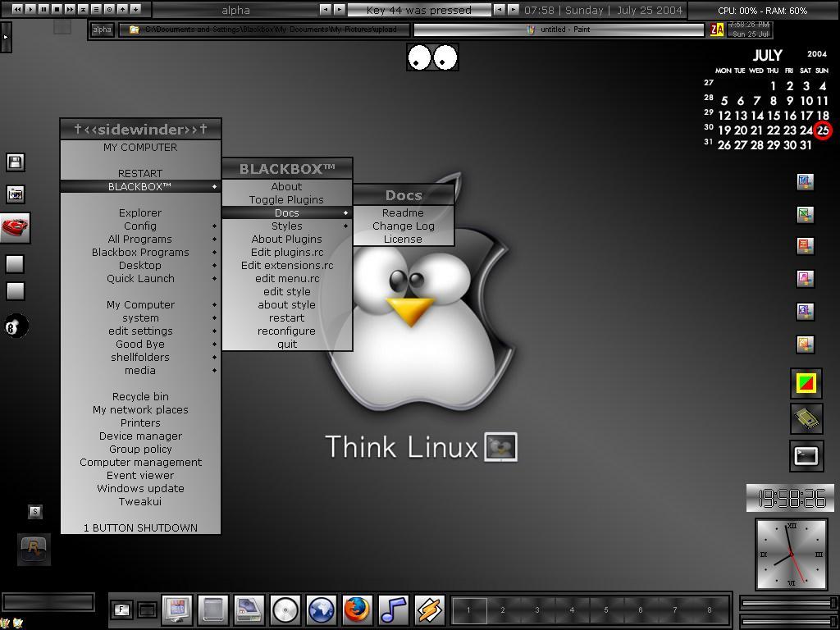840x630 pixels.
Task: Open the music note icon in dock
Action: pos(394,610)
